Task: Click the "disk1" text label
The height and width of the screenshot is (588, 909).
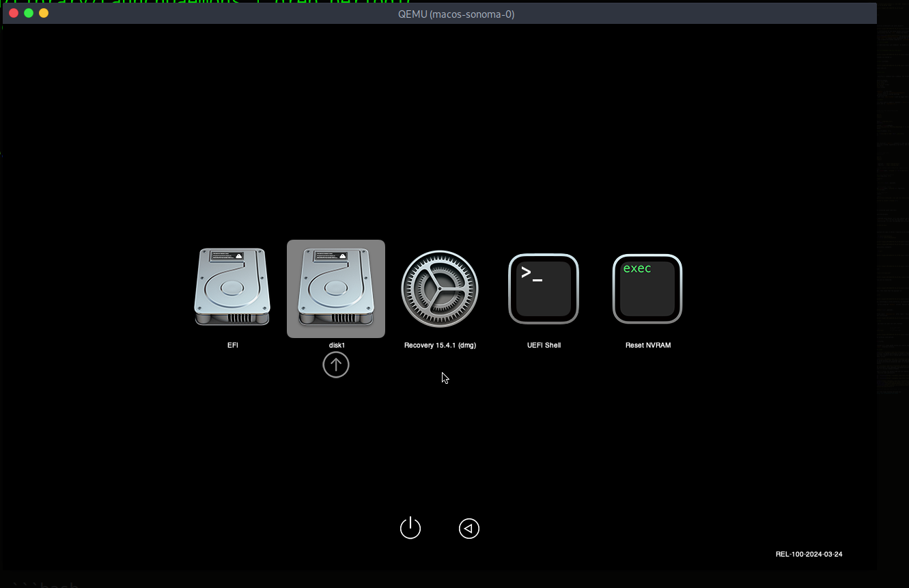Action: coord(337,346)
